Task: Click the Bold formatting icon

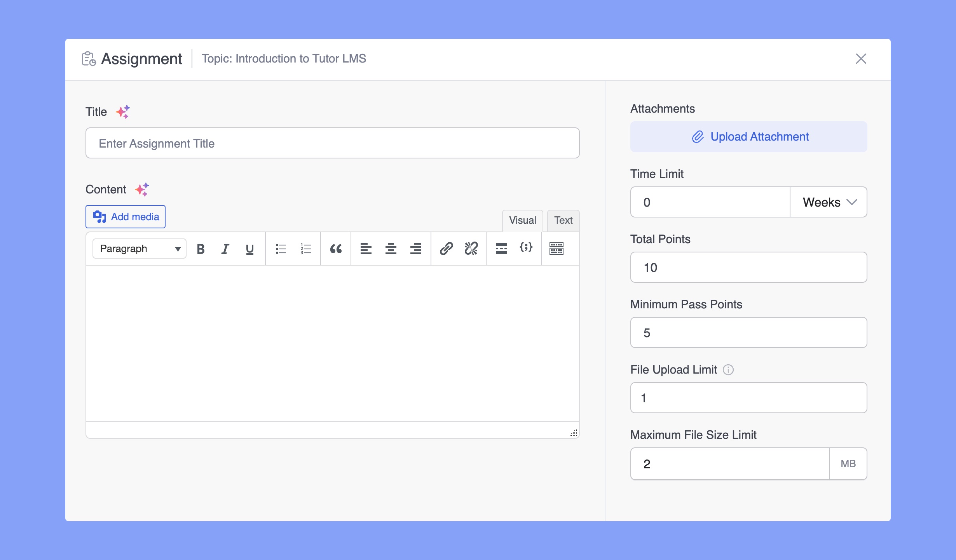Action: point(201,248)
